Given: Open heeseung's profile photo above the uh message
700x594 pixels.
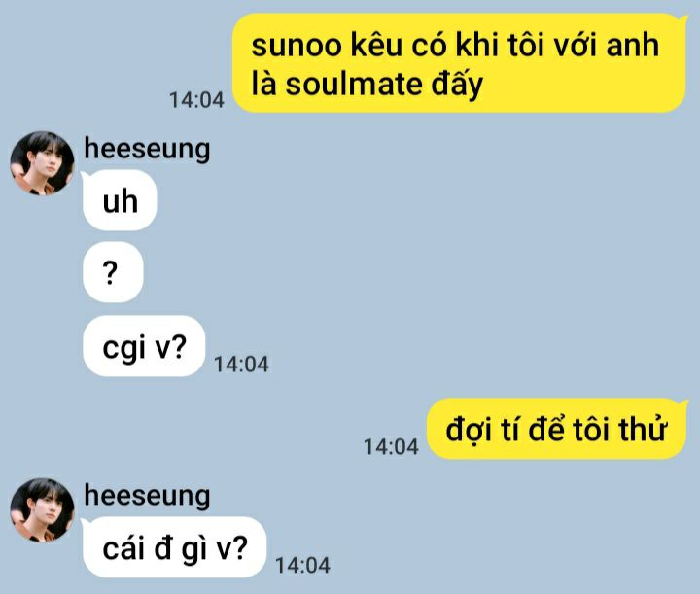Looking at the screenshot, I should point(43,163).
